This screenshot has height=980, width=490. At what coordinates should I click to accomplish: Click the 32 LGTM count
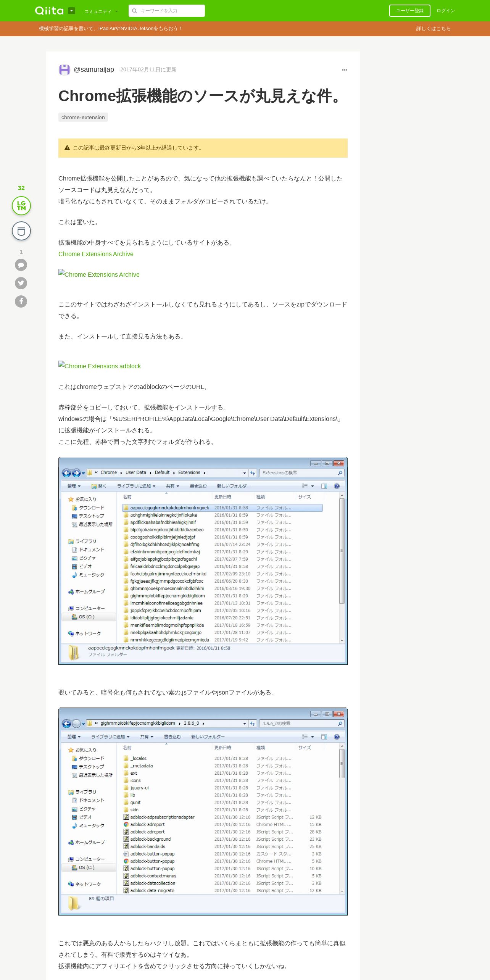21,188
